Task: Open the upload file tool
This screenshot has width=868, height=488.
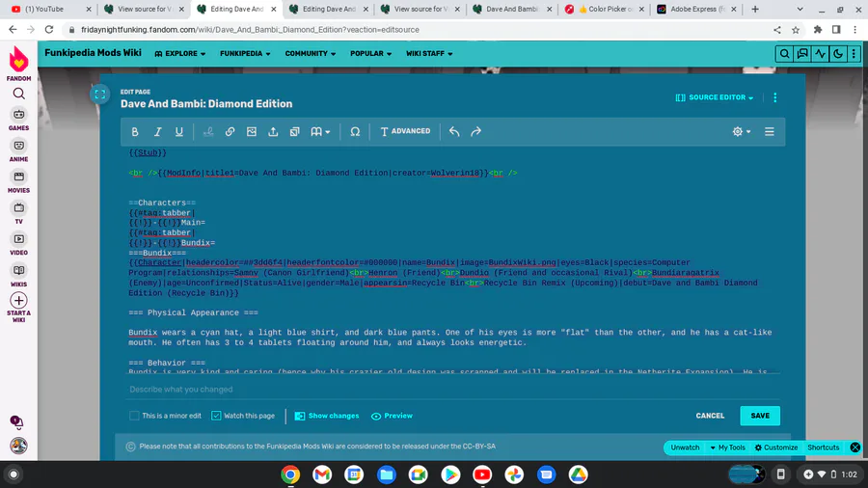Action: [273, 132]
